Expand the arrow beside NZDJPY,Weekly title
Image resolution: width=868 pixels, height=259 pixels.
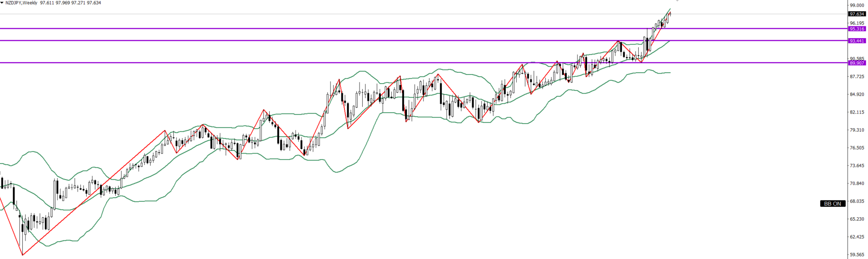click(x=2, y=3)
